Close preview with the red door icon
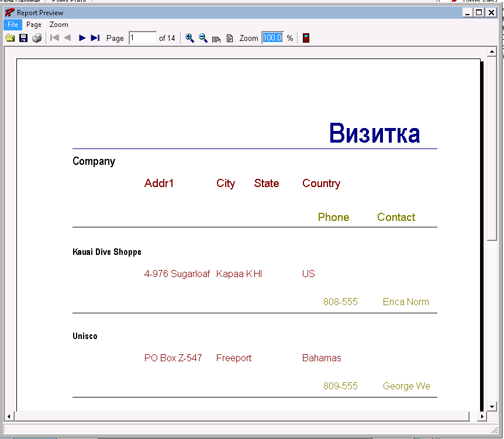Screen dimensions: 504x439 click(306, 38)
